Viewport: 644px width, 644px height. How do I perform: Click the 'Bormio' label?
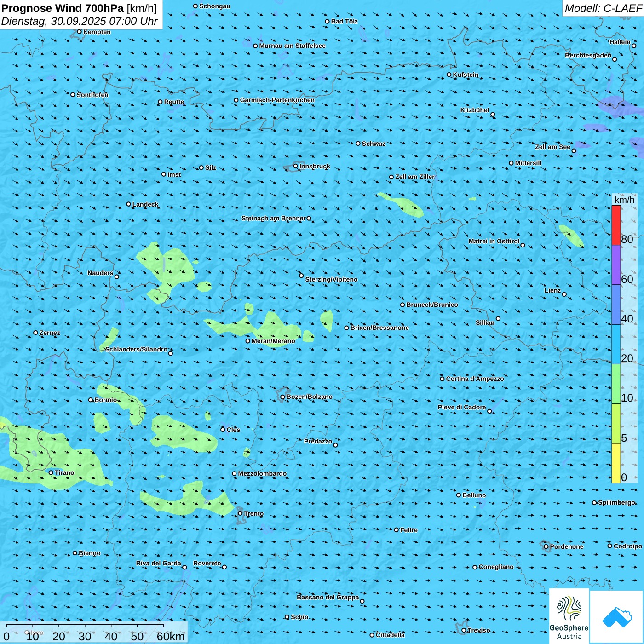105,400
